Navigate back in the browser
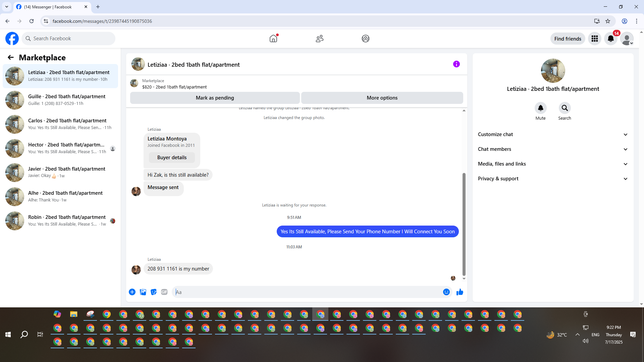 pyautogui.click(x=7, y=21)
